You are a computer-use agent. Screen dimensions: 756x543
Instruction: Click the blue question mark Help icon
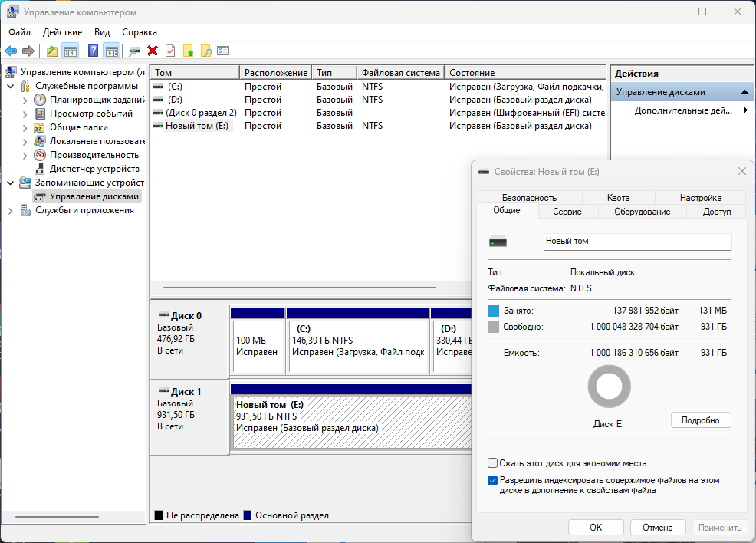pos(93,51)
